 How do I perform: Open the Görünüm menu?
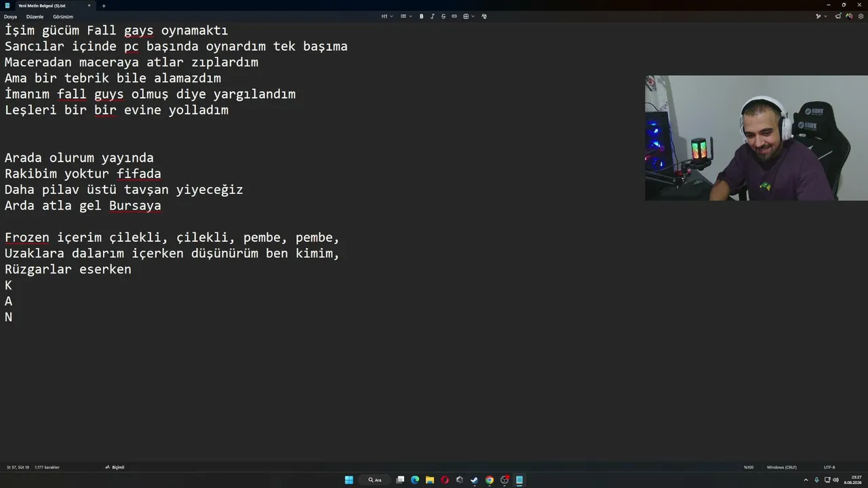click(x=63, y=16)
